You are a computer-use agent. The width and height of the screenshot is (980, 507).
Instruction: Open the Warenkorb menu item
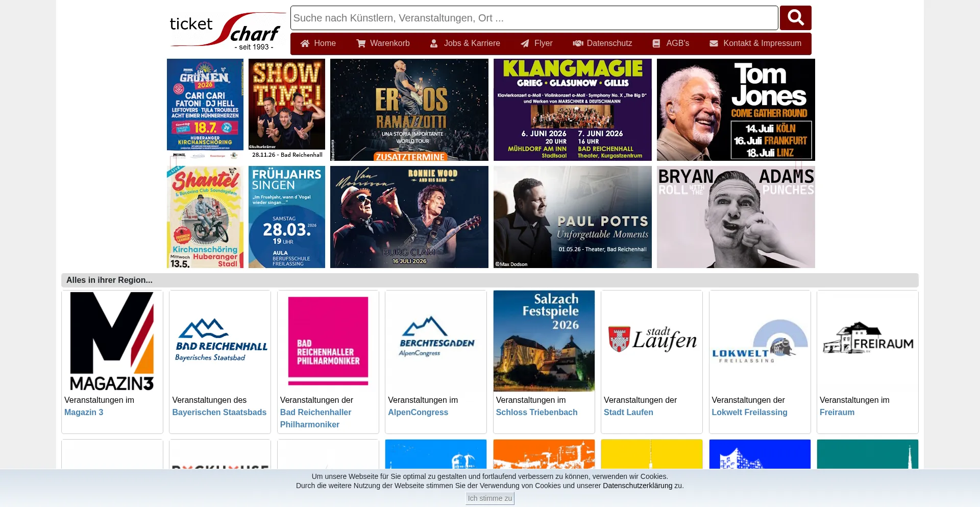(x=383, y=43)
